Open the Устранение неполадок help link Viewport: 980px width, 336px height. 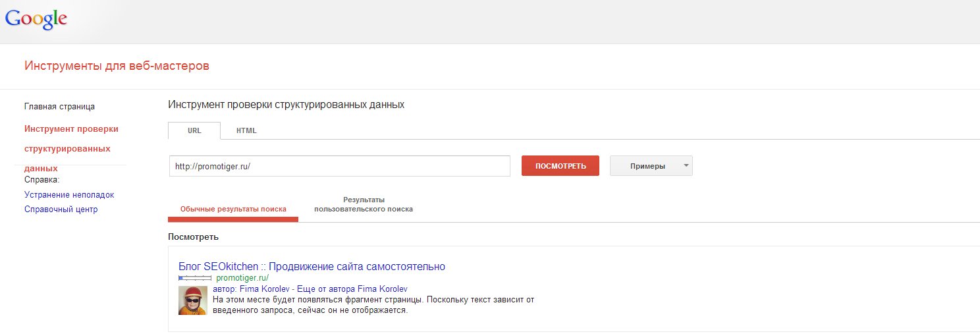(69, 195)
